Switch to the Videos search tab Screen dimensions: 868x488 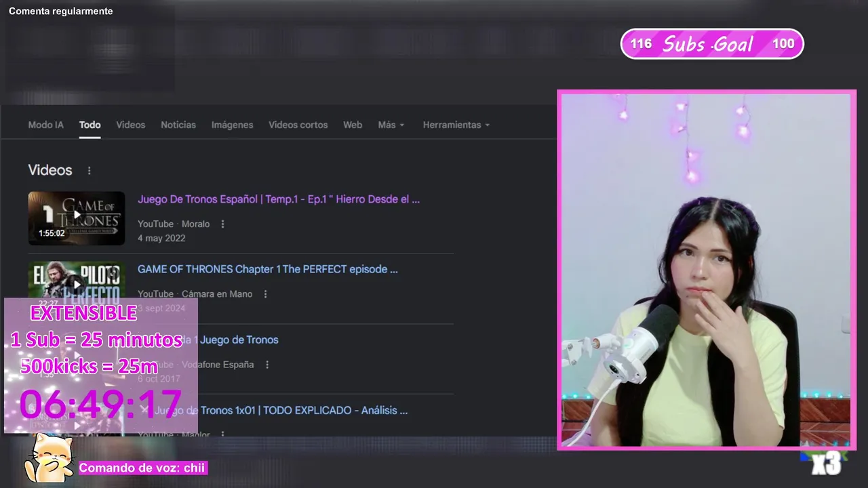tap(130, 125)
